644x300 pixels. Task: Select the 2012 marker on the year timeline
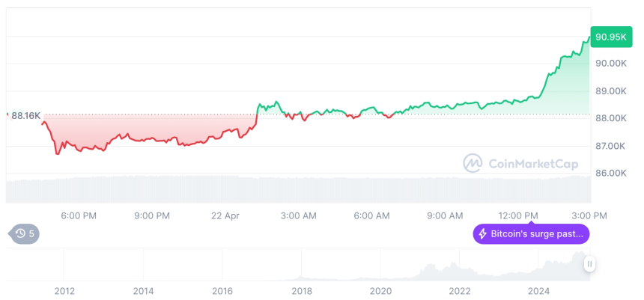coord(64,291)
